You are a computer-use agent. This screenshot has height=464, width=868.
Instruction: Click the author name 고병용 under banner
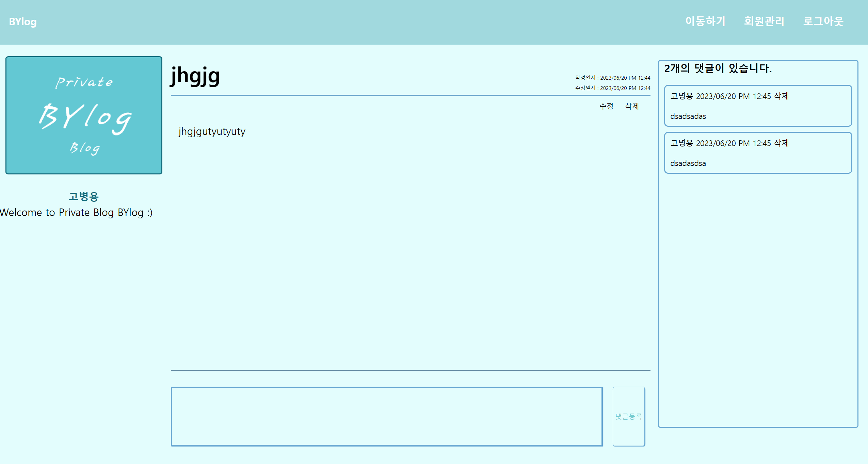point(84,197)
